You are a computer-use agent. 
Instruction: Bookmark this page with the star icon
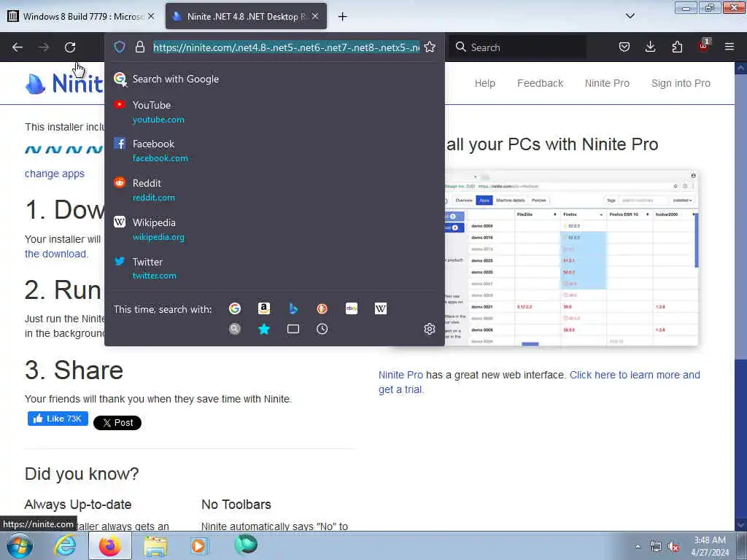430,47
